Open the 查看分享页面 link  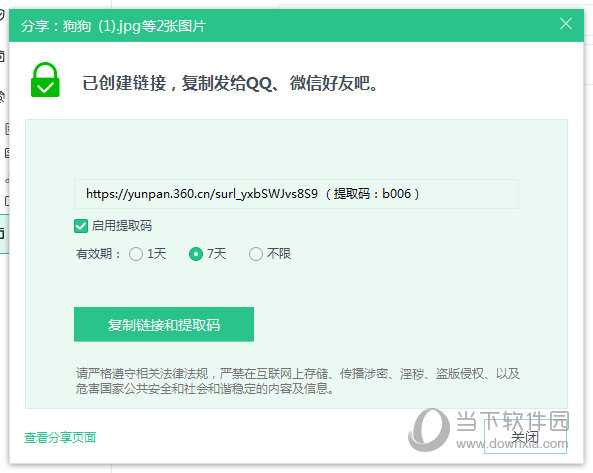tap(60, 437)
